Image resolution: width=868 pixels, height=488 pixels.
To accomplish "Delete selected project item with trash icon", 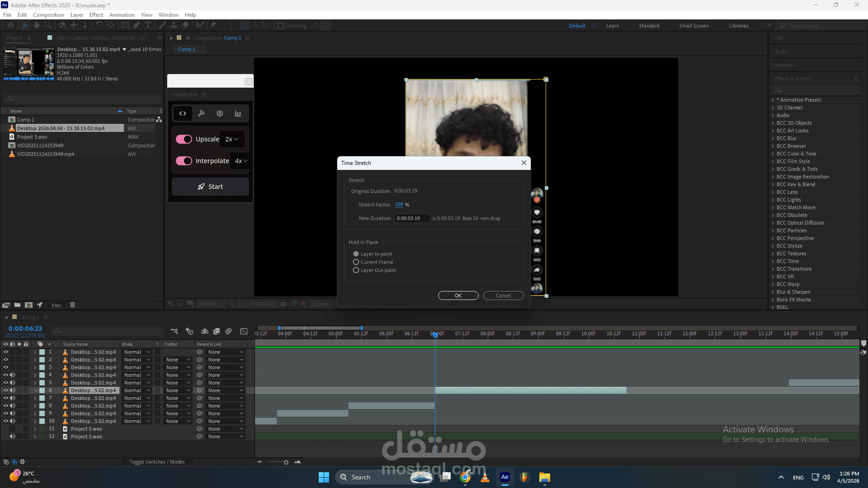I will click(72, 305).
